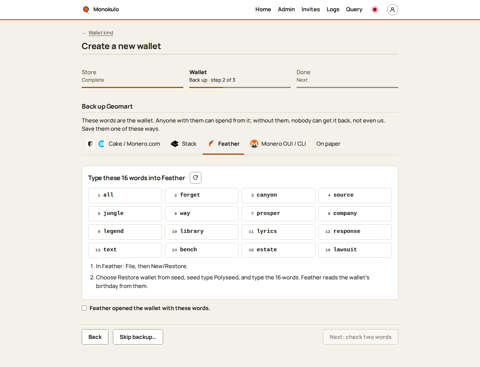Image resolution: width=480 pixels, height=367 pixels.
Task: Click the Back button
Action: point(95,337)
